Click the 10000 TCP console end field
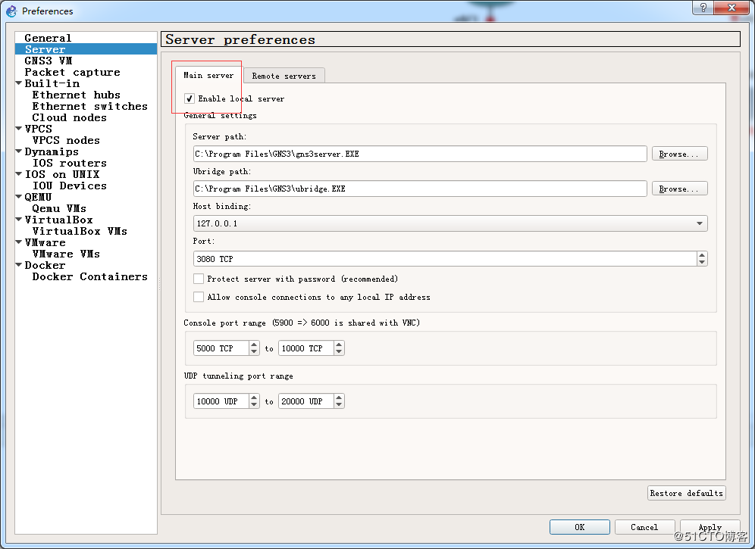This screenshot has width=755, height=549. 306,348
